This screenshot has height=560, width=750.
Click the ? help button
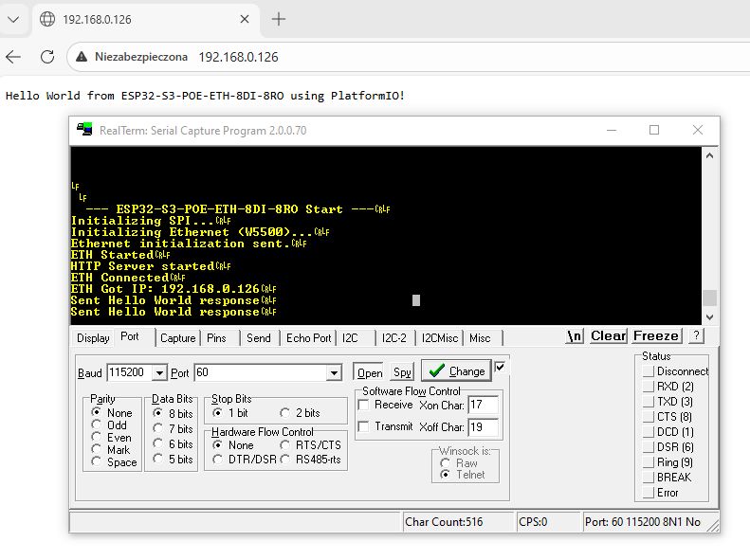(x=696, y=335)
